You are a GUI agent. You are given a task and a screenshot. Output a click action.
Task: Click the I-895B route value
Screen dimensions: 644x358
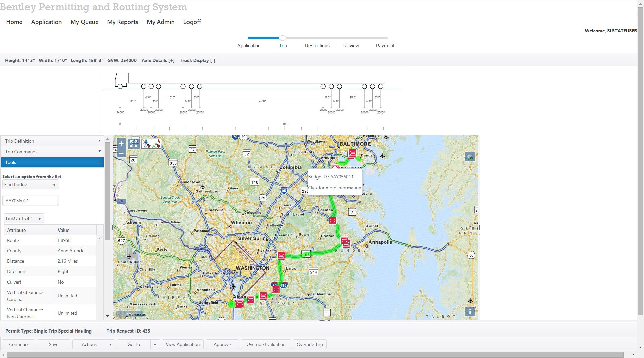[x=64, y=240]
